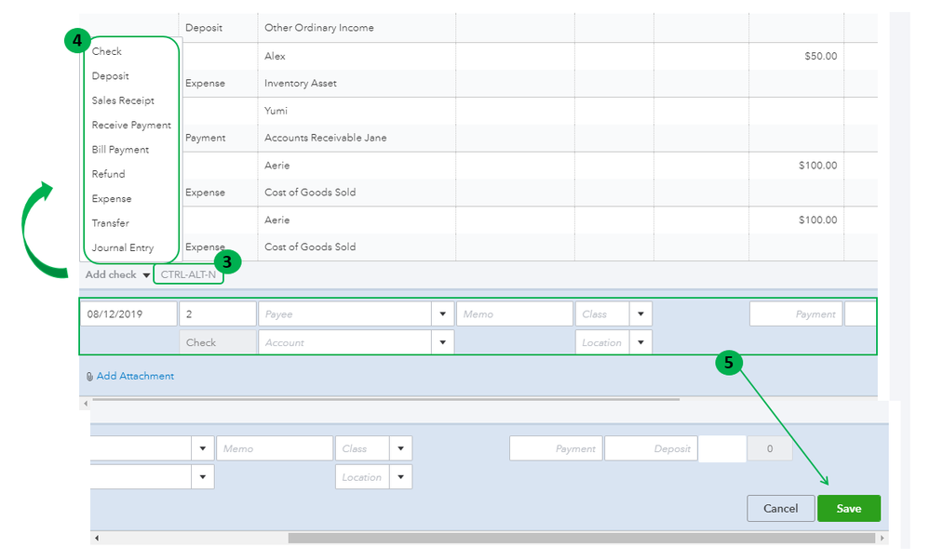This screenshot has height=560, width=930.
Task: Open the Add check dropdown arrow
Action: click(146, 275)
